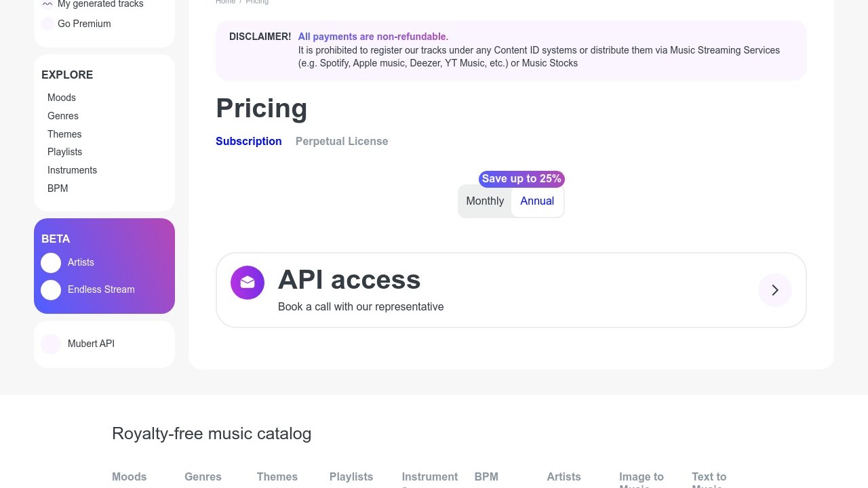868x488 pixels.
Task: Click the API access envelope icon
Action: (x=248, y=283)
